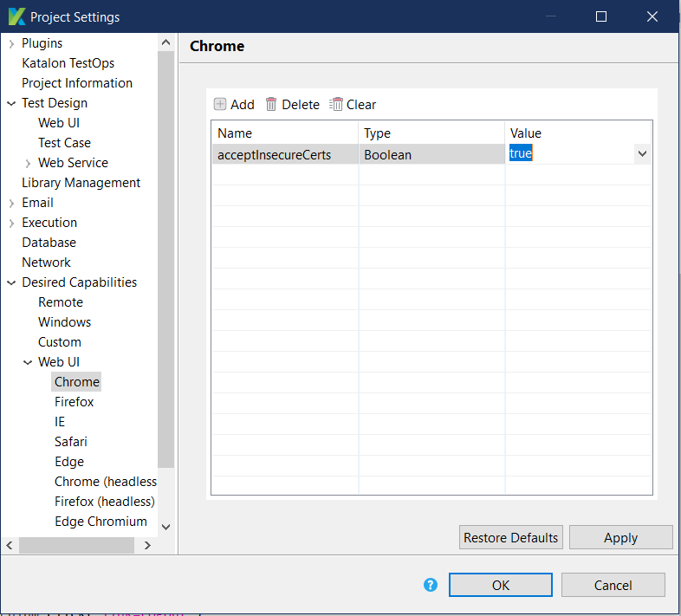
Task: Select Safari capabilities
Action: click(71, 442)
